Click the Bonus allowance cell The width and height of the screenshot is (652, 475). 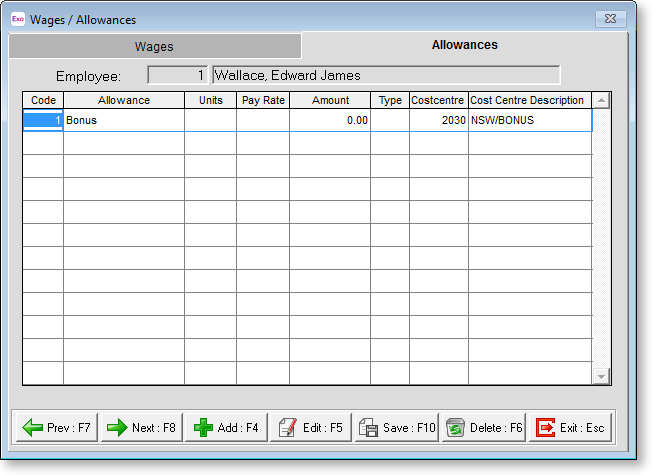(123, 120)
